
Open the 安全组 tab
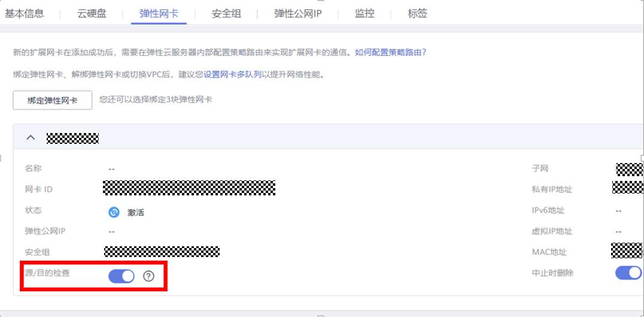(226, 14)
